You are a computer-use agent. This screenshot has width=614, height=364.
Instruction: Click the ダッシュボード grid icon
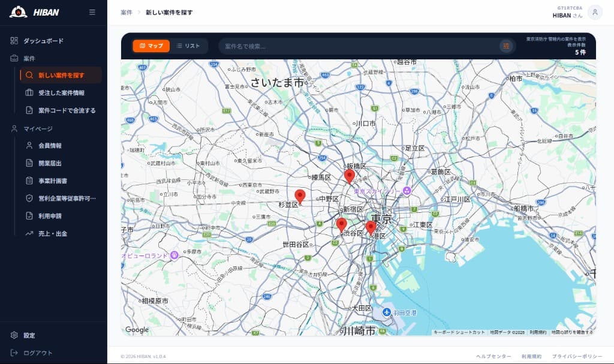[x=14, y=41]
